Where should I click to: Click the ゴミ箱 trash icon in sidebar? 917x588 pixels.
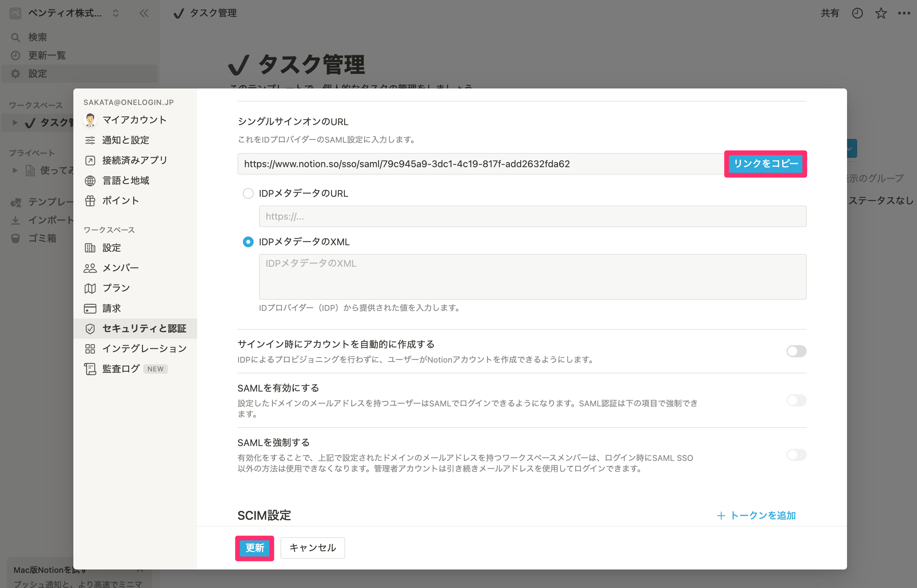point(15,238)
